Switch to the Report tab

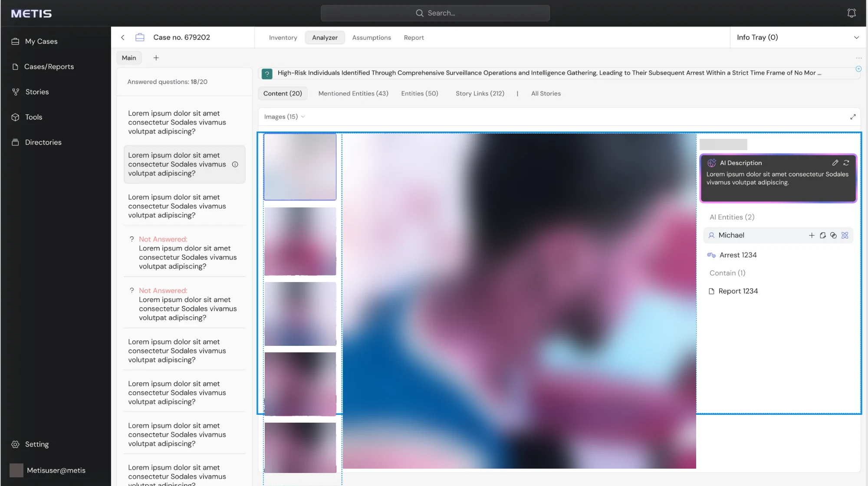click(x=414, y=38)
